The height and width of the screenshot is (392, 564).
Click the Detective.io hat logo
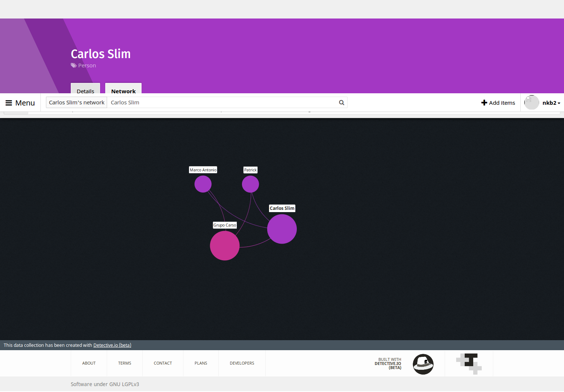pyautogui.click(x=423, y=364)
